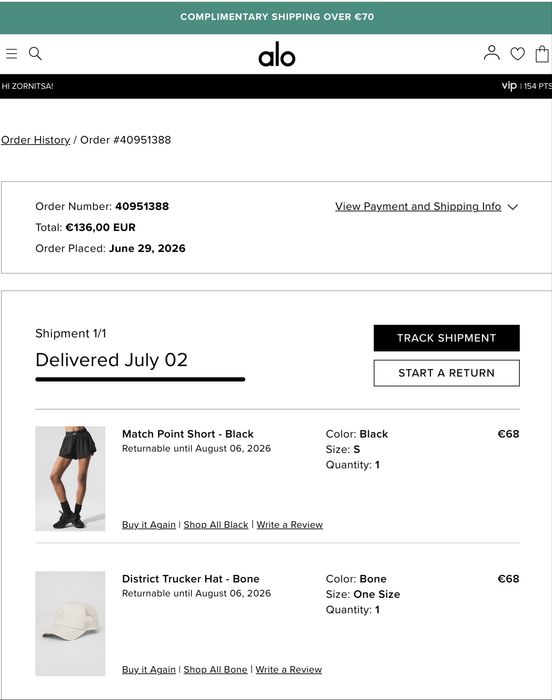This screenshot has height=700, width=552.
Task: Open the wishlist heart icon
Action: [518, 54]
